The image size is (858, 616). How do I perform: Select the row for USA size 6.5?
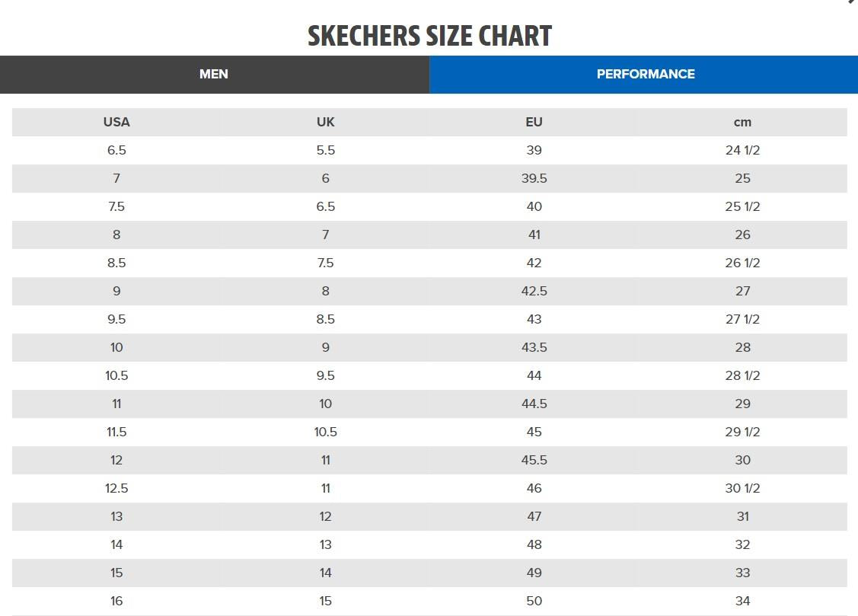116,150
